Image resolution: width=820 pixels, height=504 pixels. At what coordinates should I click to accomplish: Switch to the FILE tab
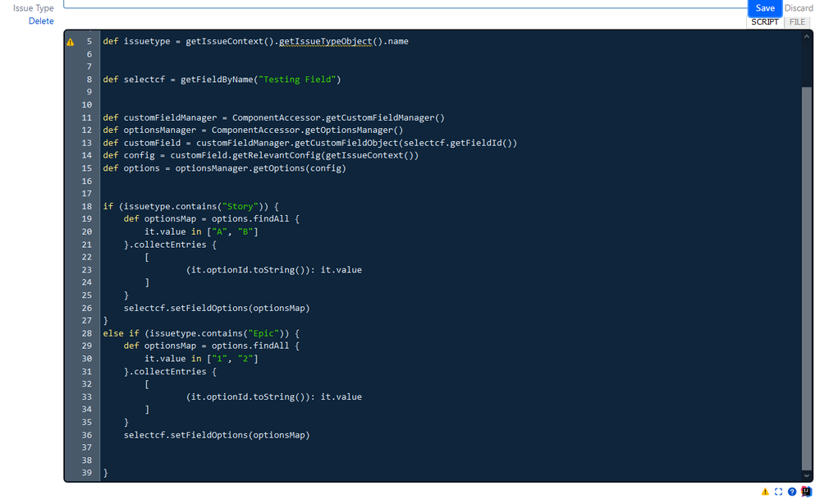point(796,22)
